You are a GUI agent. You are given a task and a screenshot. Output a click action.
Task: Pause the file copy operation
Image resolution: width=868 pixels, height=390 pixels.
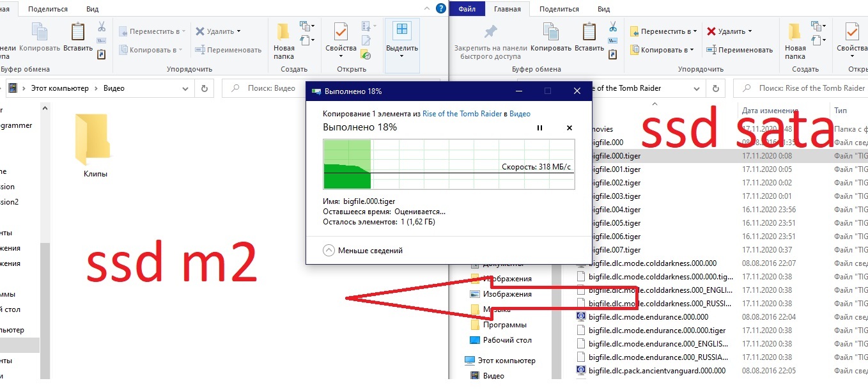tap(539, 128)
